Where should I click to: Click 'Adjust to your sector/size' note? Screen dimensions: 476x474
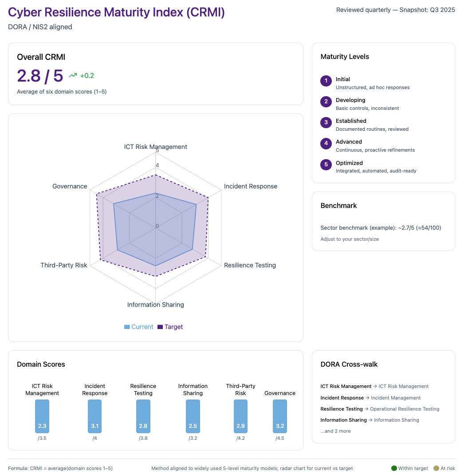(350, 239)
